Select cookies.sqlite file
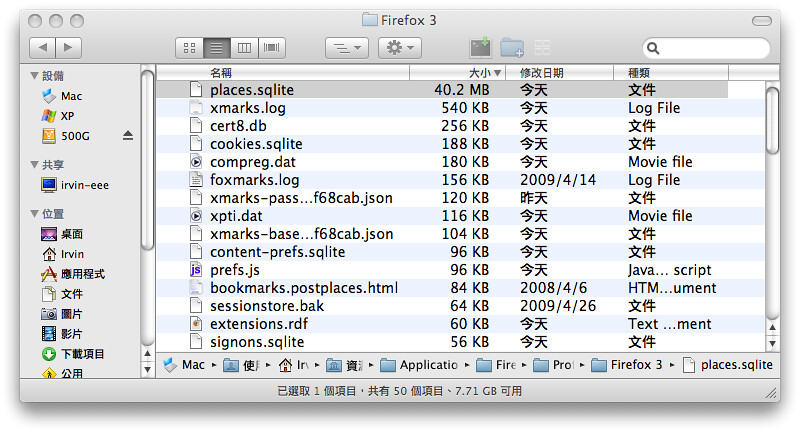 256,144
